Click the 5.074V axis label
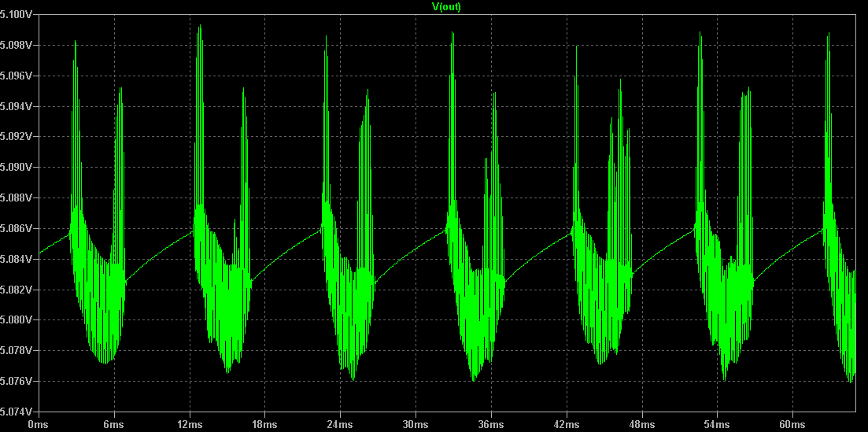 tap(16, 412)
